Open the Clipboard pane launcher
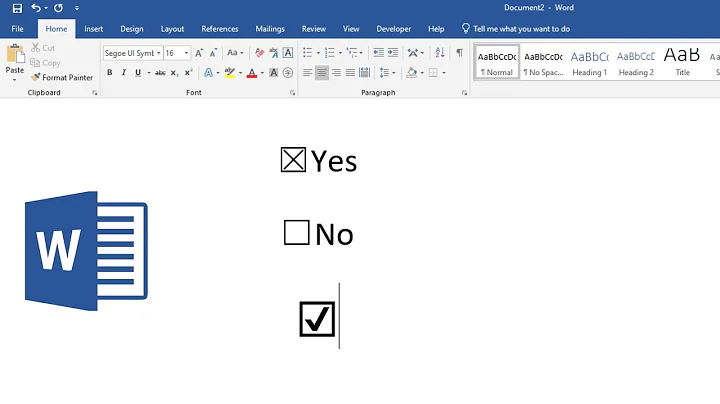Screen dimensions: 720x404 pos(95,93)
